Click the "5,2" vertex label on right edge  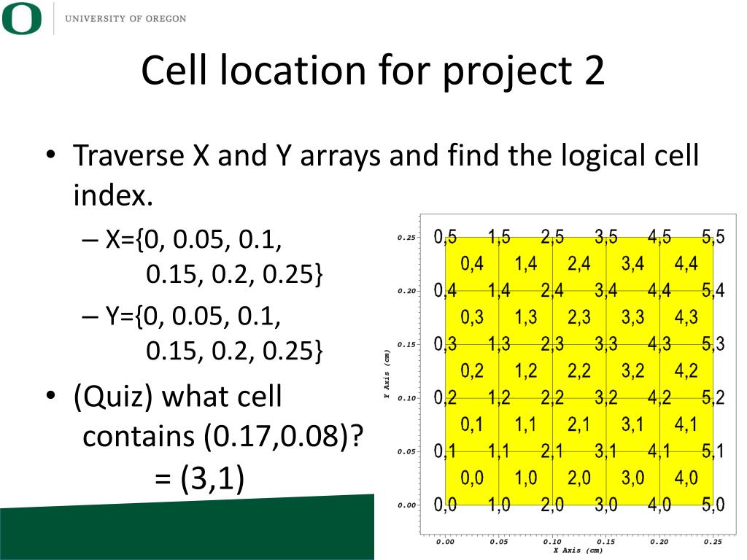pos(713,397)
